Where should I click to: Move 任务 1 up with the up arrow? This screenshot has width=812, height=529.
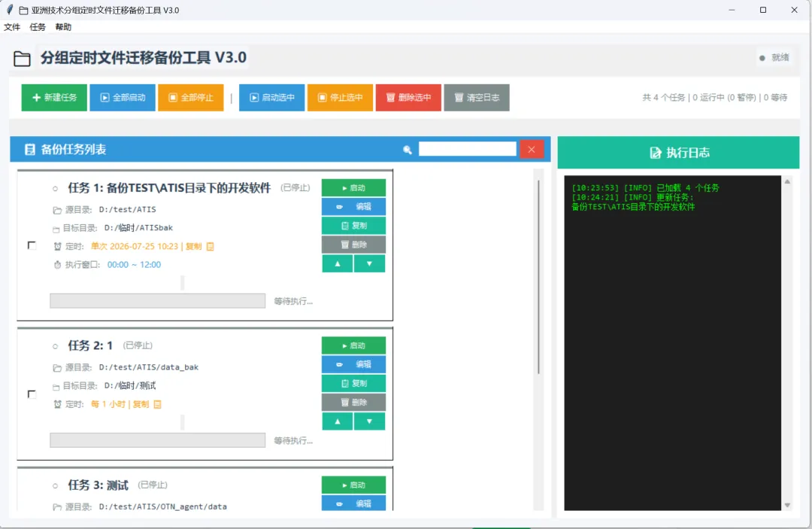point(338,263)
